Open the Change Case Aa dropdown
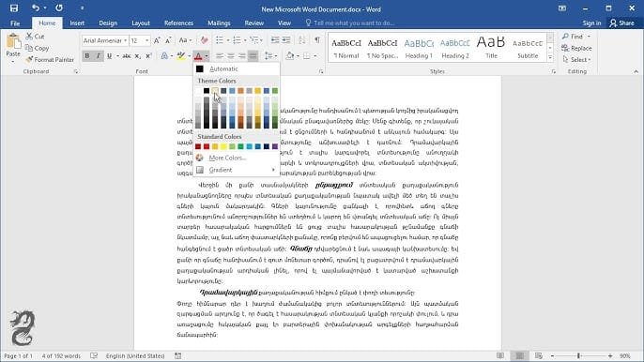Viewport: 644px width, 362px height. 184,40
